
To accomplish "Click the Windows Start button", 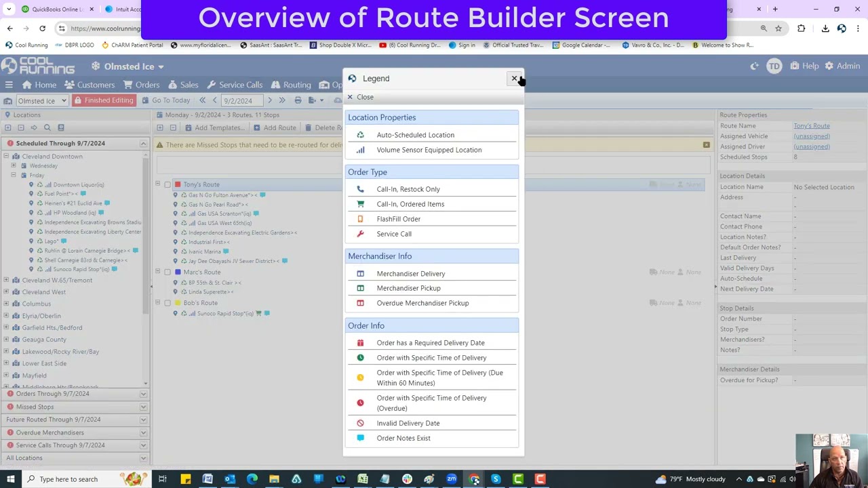I will click(x=11, y=479).
